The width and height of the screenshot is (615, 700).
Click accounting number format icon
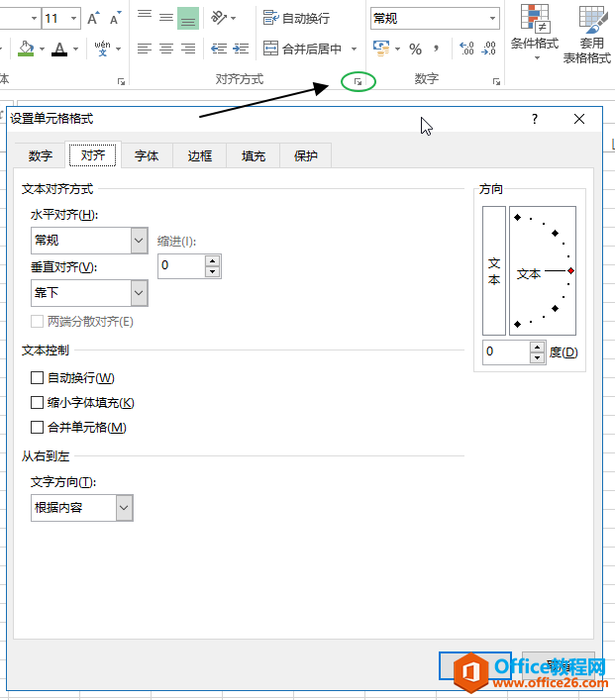[381, 49]
